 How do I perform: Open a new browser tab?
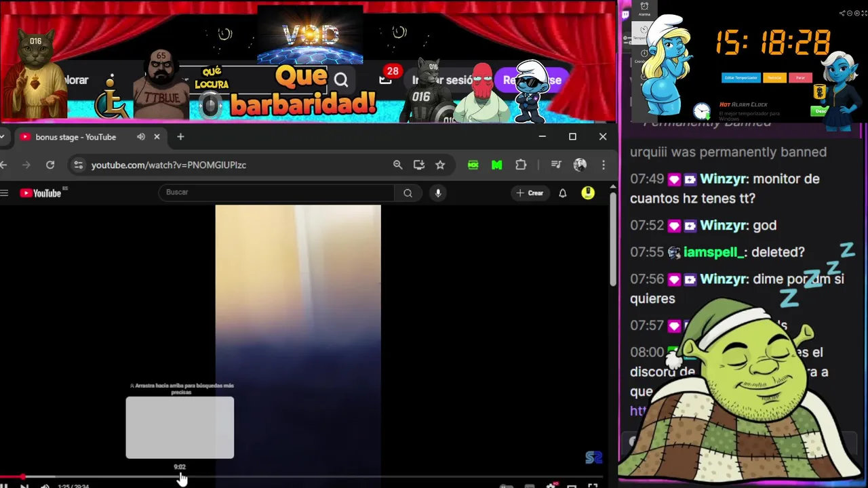pyautogui.click(x=180, y=137)
